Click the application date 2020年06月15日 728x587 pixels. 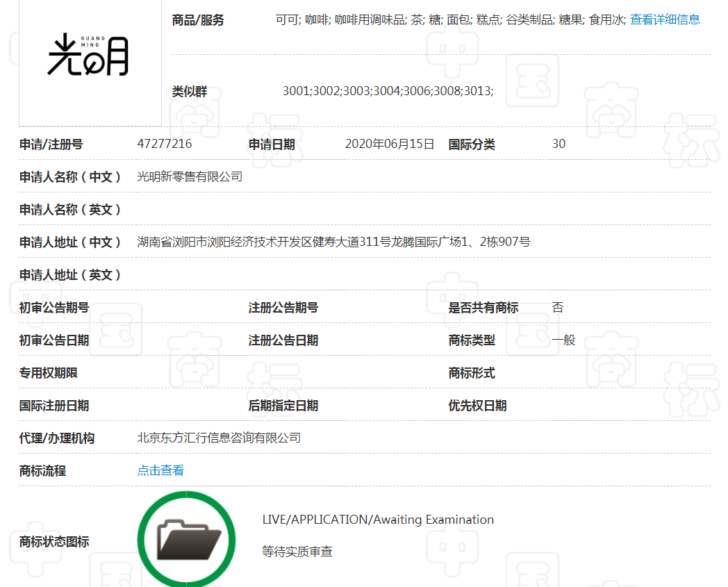[x=389, y=144]
